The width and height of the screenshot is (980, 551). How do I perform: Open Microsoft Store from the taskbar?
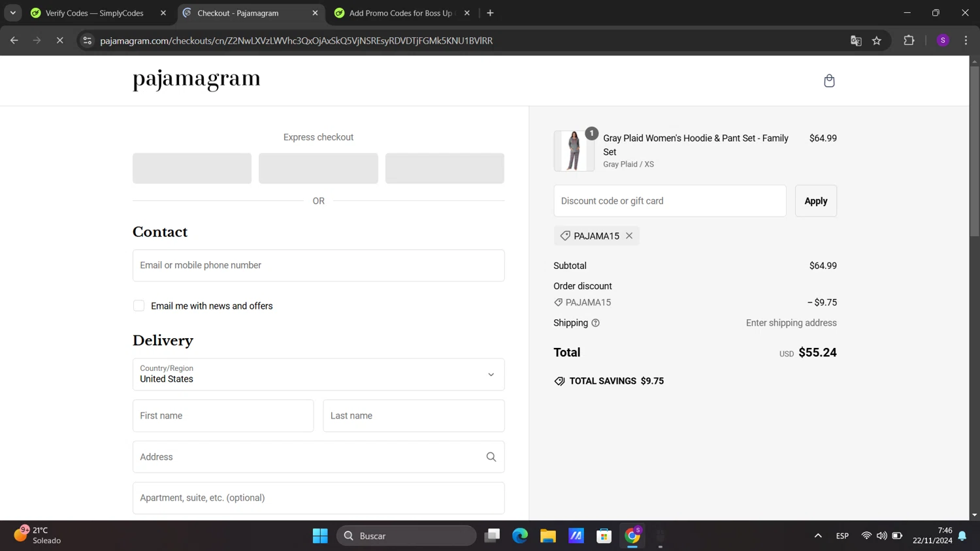tap(604, 536)
